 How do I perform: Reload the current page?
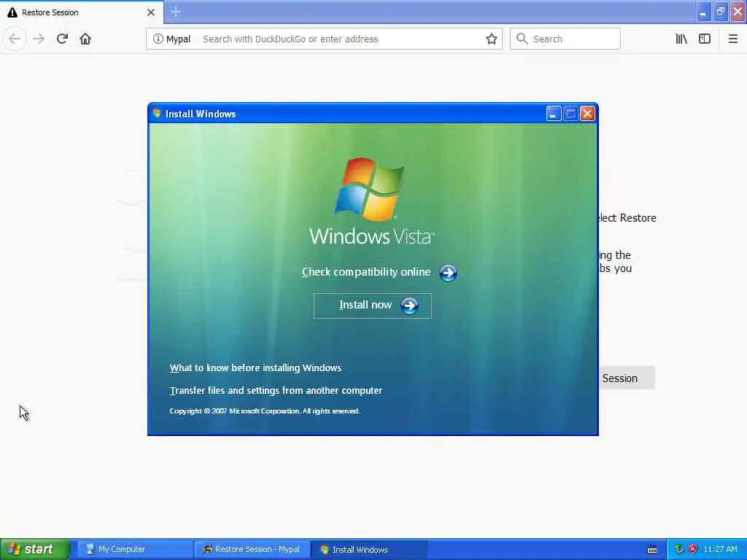click(x=62, y=39)
